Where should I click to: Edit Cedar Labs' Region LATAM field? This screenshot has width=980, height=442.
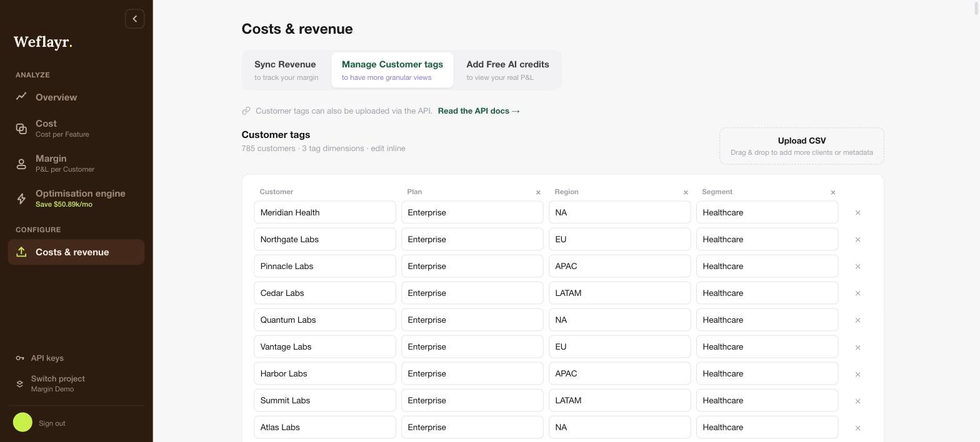click(620, 293)
